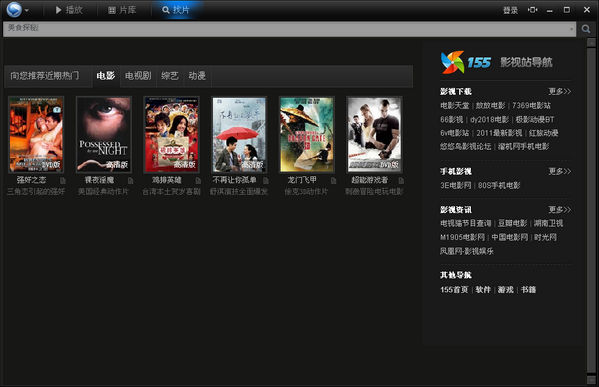Image resolution: width=599 pixels, height=387 pixels.
Task: Select the 找片 tab
Action: click(x=176, y=10)
